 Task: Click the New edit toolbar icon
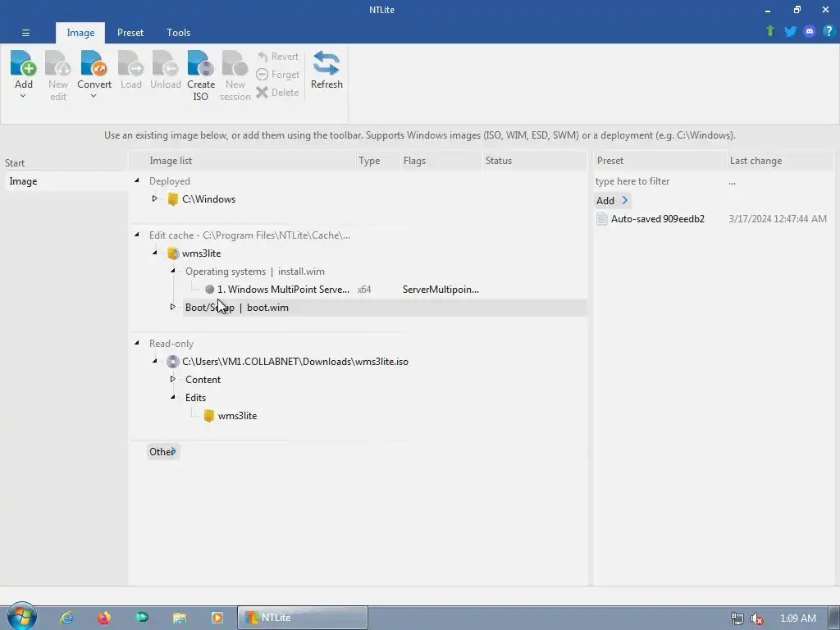[58, 63]
